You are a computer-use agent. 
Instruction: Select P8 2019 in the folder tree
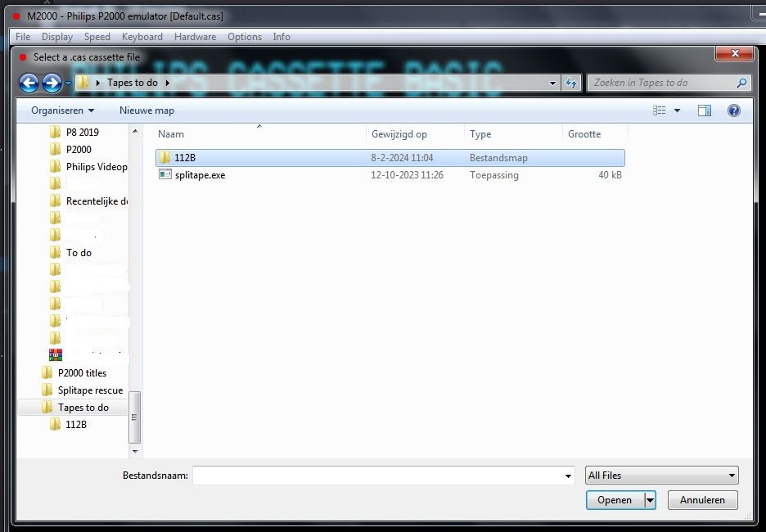pyautogui.click(x=82, y=132)
